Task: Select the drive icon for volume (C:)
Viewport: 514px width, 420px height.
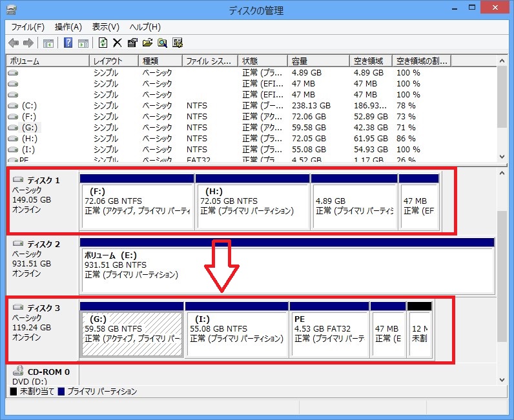Action: pos(13,106)
